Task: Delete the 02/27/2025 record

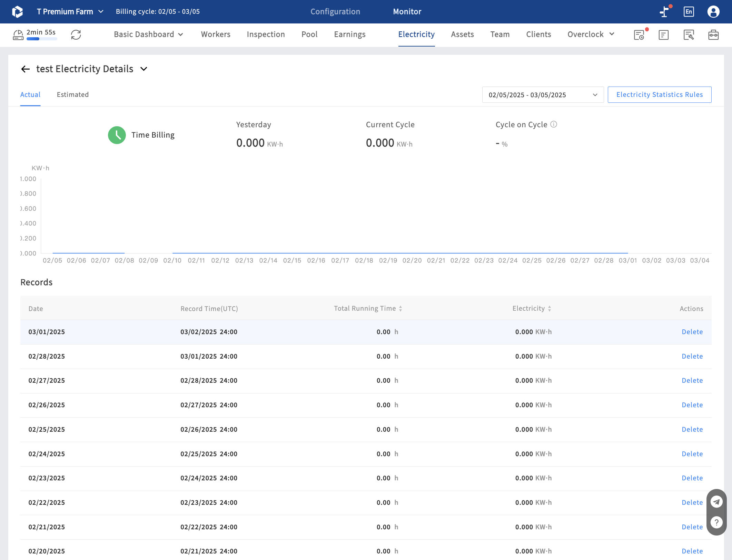Action: 692,381
